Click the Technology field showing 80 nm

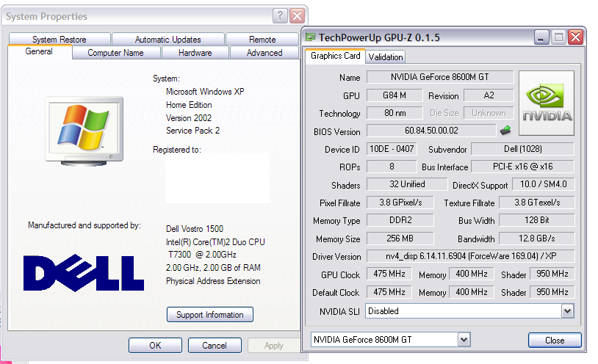[x=395, y=113]
